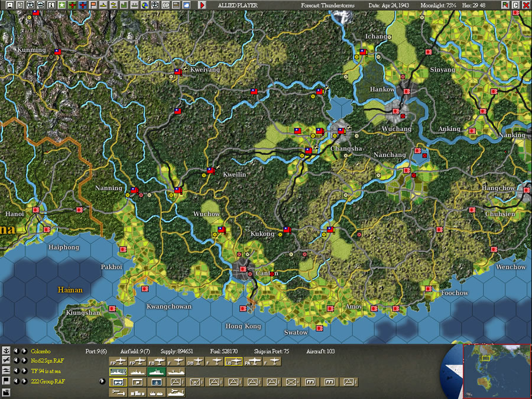Click the left arrow beside Colombo
Screen dimensions: 532x399
pos(16,351)
